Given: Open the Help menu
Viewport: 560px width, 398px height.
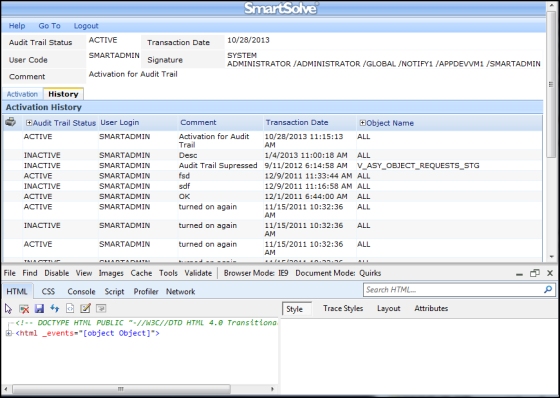Looking at the screenshot, I should (17, 26).
